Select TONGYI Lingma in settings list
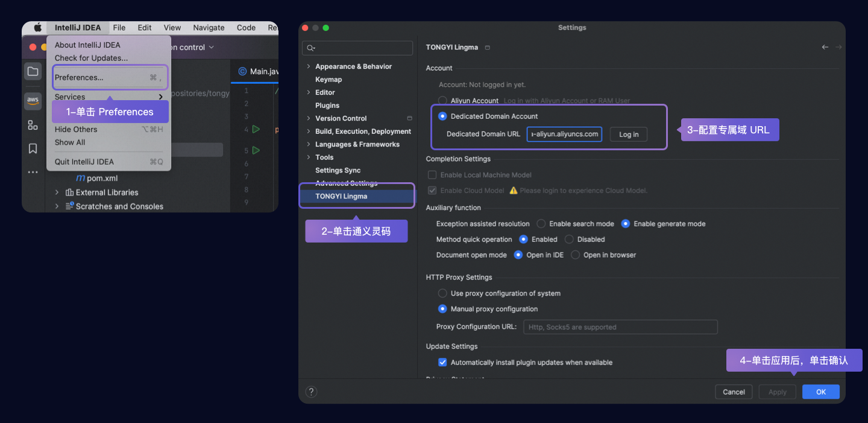Screen dimensions: 868x423 point(341,196)
